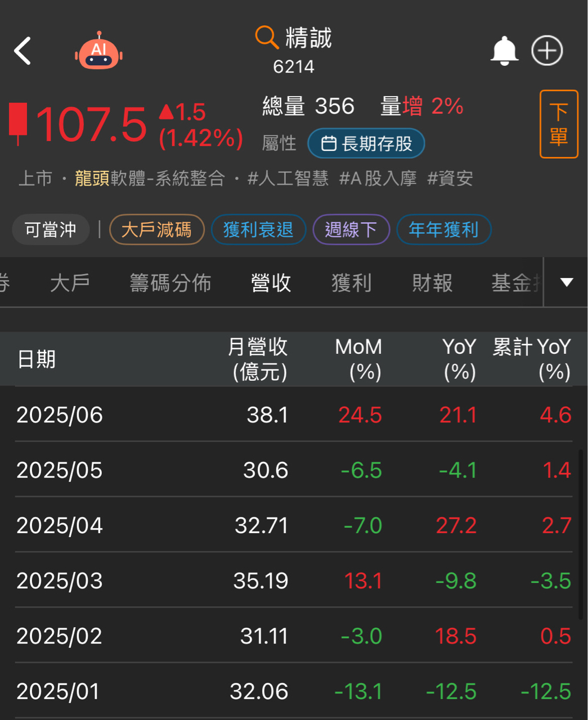Switch to the 營收 tab
The width and height of the screenshot is (588, 720).
tap(271, 282)
